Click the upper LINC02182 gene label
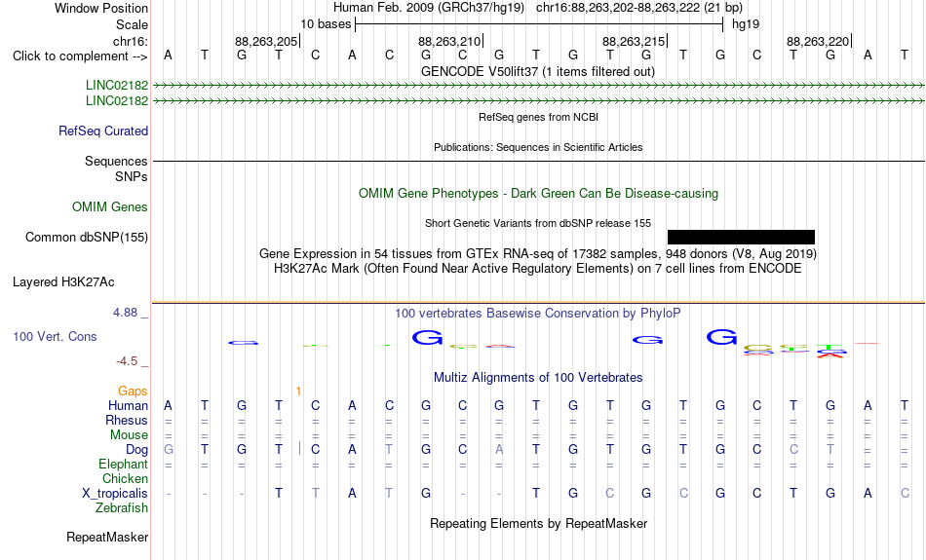 [117, 85]
